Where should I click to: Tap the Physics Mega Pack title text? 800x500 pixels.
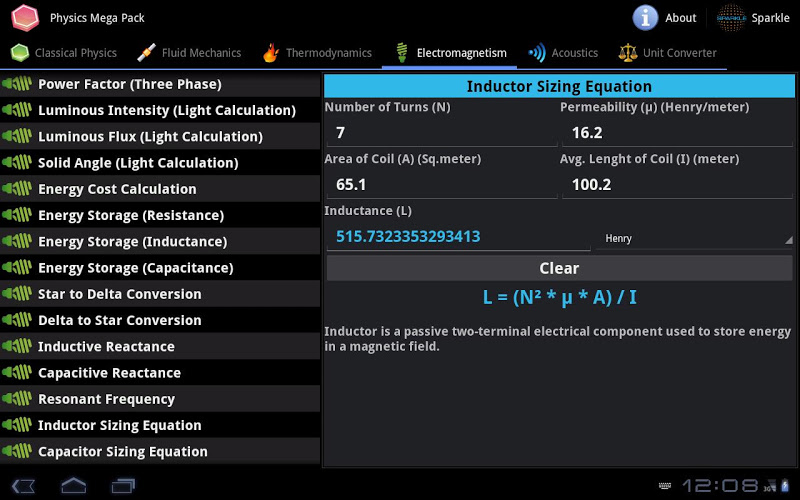click(x=97, y=18)
